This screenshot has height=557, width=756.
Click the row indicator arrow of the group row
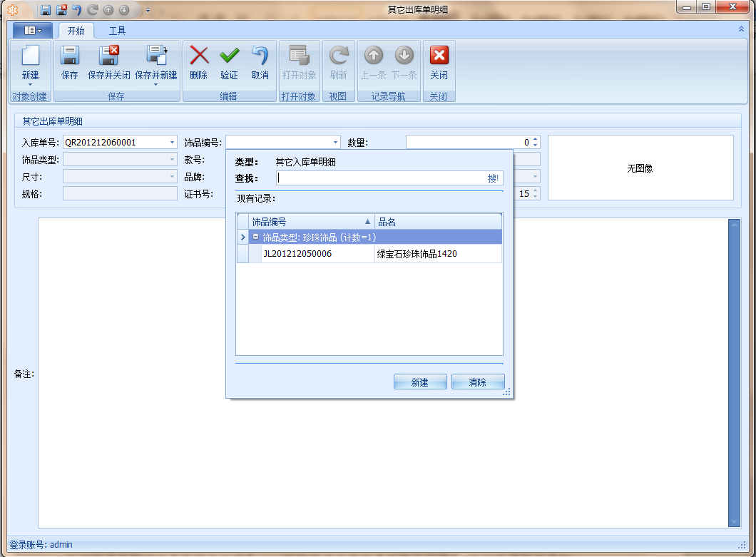(x=243, y=237)
